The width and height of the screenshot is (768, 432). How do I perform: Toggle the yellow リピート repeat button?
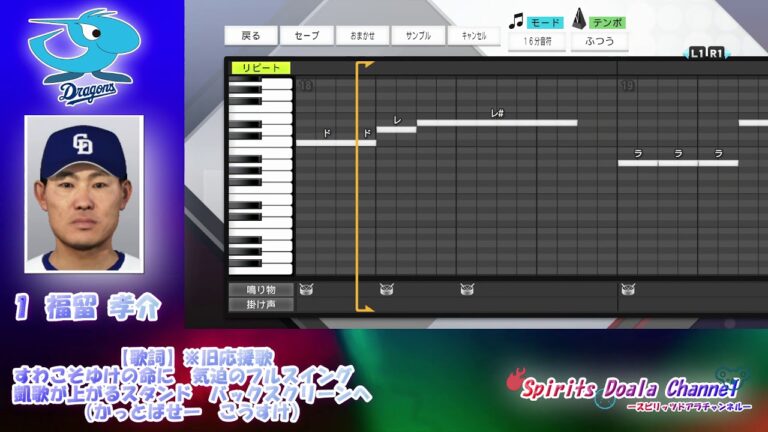[260, 68]
